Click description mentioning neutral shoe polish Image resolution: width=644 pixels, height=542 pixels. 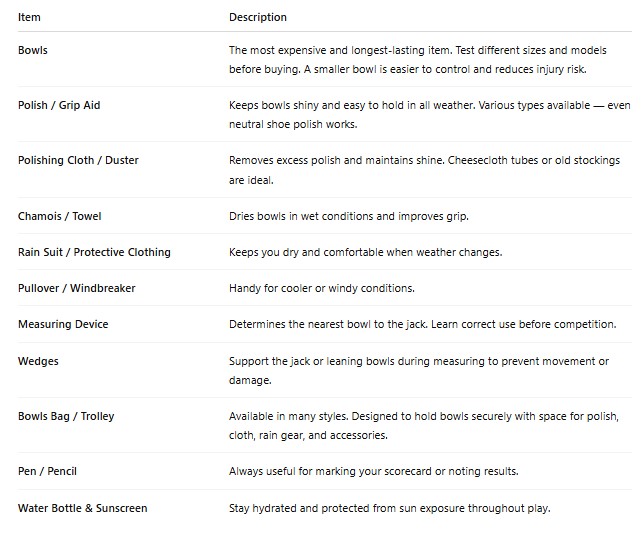click(x=430, y=115)
